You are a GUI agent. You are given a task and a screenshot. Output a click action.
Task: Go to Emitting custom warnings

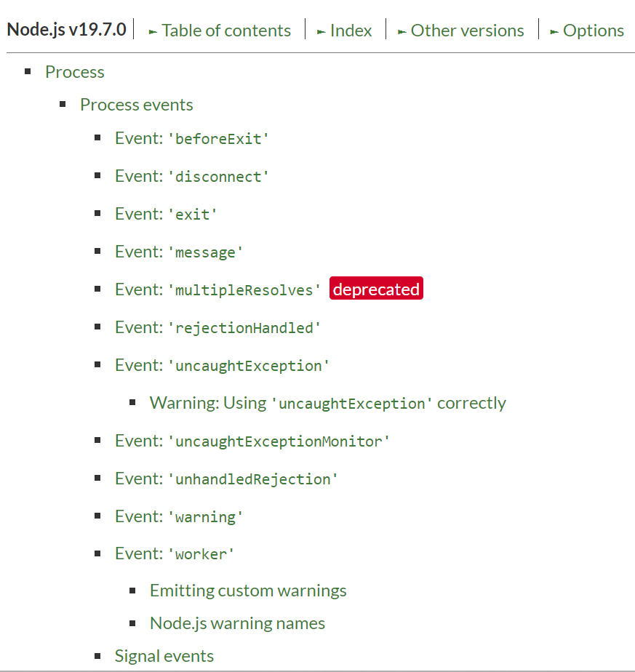248,591
